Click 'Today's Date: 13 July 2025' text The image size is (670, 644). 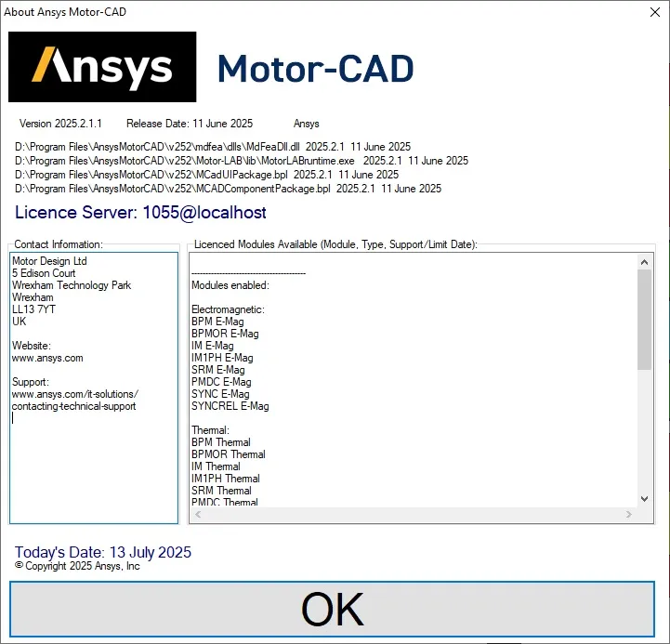[103, 552]
